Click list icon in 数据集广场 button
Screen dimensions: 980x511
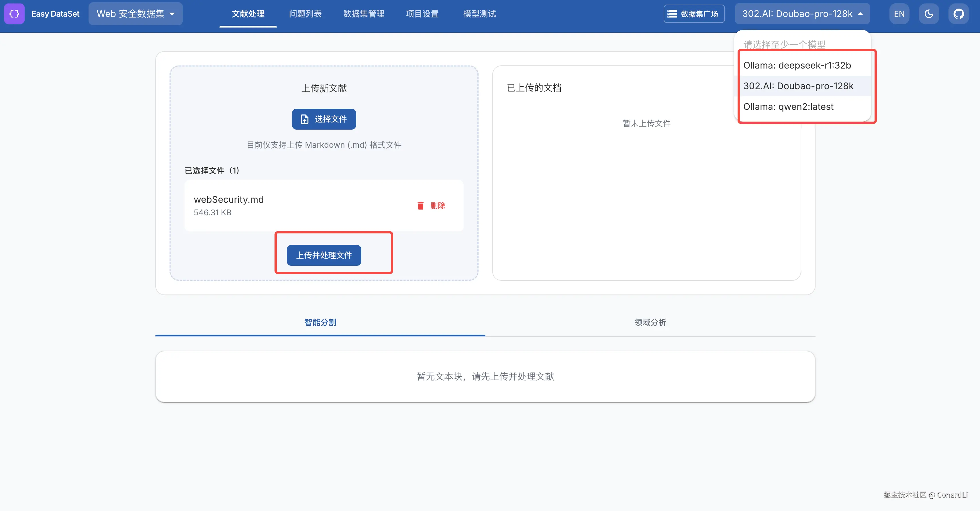(x=672, y=14)
